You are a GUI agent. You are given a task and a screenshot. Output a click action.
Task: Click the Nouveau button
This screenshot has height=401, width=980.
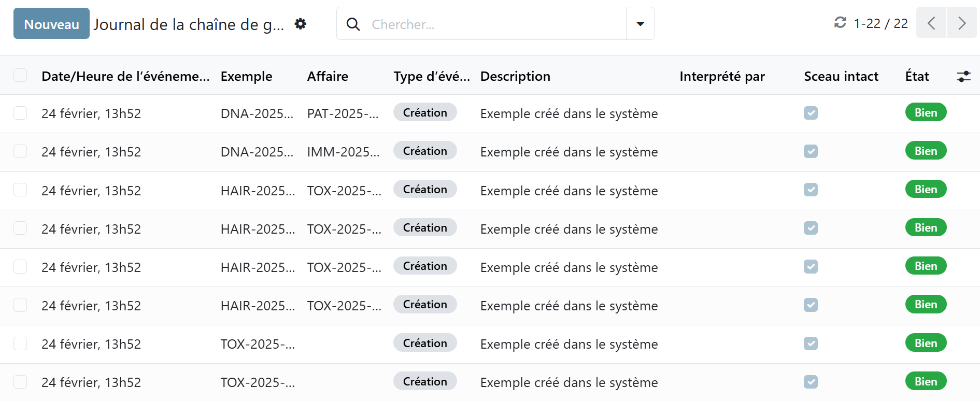[x=51, y=24]
